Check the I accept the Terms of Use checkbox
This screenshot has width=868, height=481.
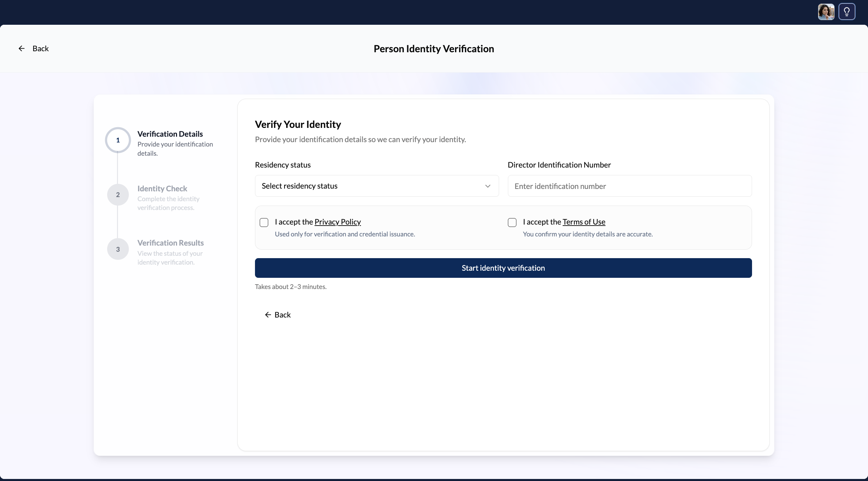(512, 222)
